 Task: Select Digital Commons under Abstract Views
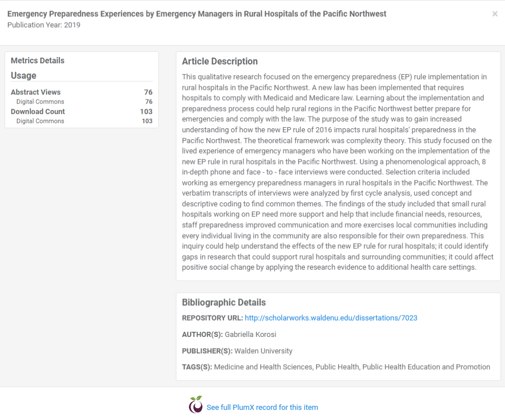tap(40, 102)
